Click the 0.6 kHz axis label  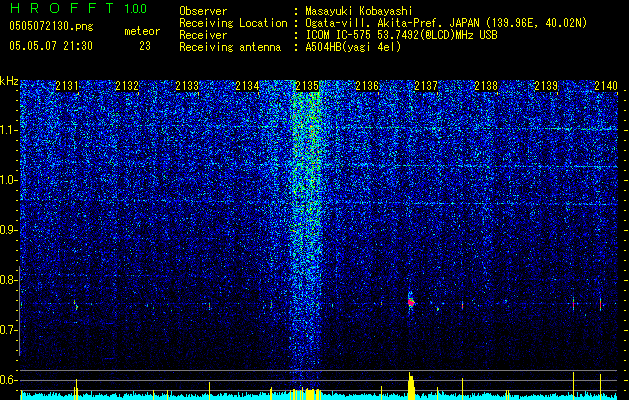click(x=9, y=380)
